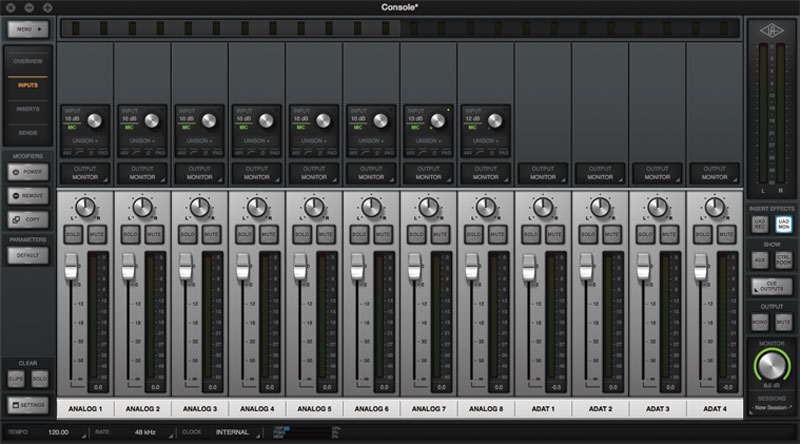
Task: Mute the Analog 6 channel
Action: click(383, 234)
